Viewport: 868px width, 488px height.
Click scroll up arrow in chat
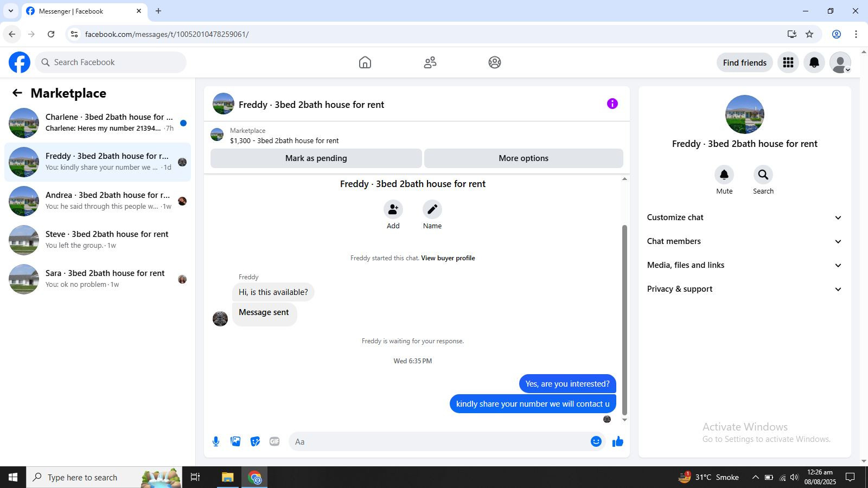pyautogui.click(x=624, y=178)
